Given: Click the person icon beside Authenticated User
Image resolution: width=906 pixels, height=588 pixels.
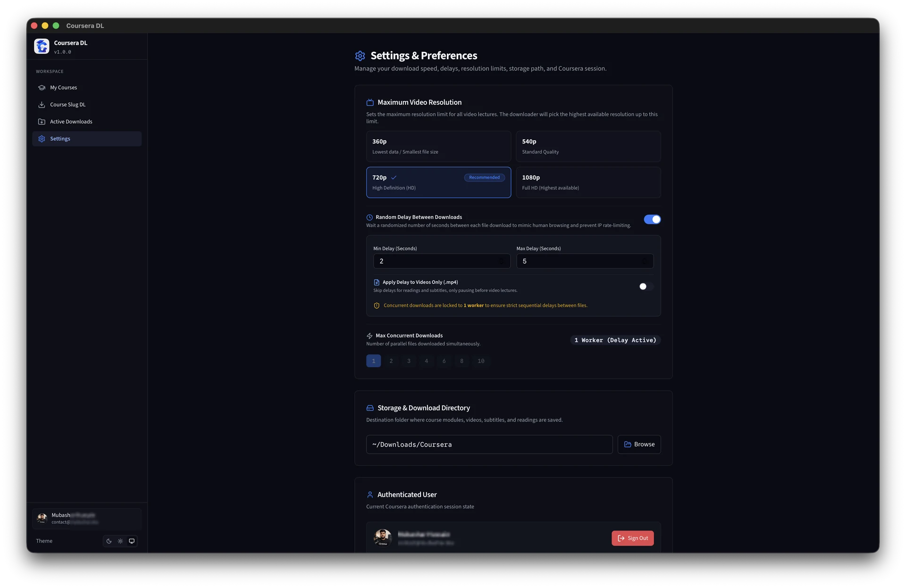Looking at the screenshot, I should pos(370,495).
